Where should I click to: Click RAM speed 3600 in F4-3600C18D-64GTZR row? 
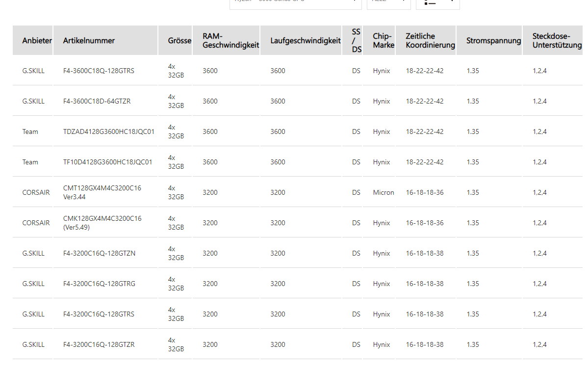[210, 102]
